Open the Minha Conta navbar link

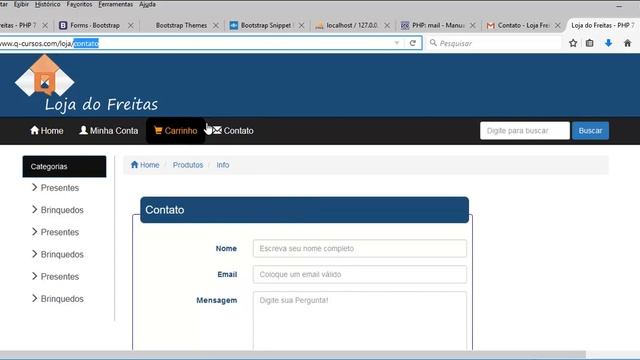(109, 131)
